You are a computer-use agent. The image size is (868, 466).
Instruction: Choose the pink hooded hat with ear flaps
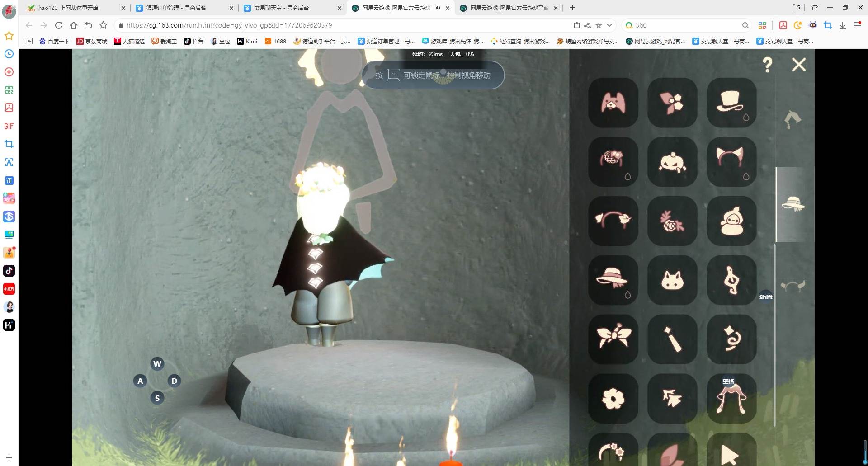[731, 399]
